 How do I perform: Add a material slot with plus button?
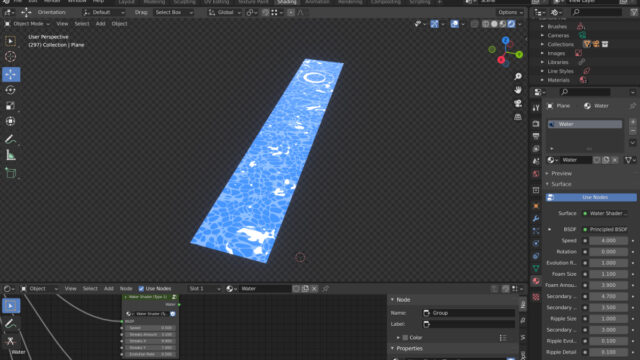click(x=633, y=122)
